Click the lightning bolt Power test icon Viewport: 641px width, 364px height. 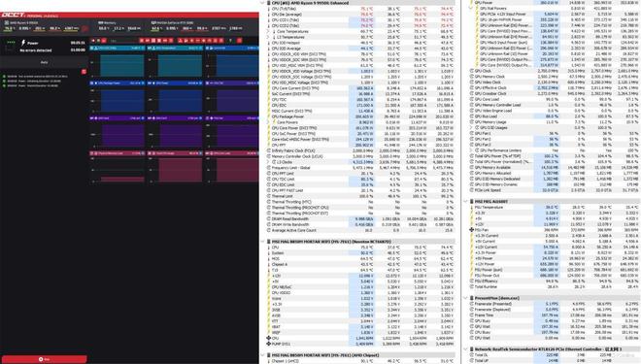click(23, 43)
